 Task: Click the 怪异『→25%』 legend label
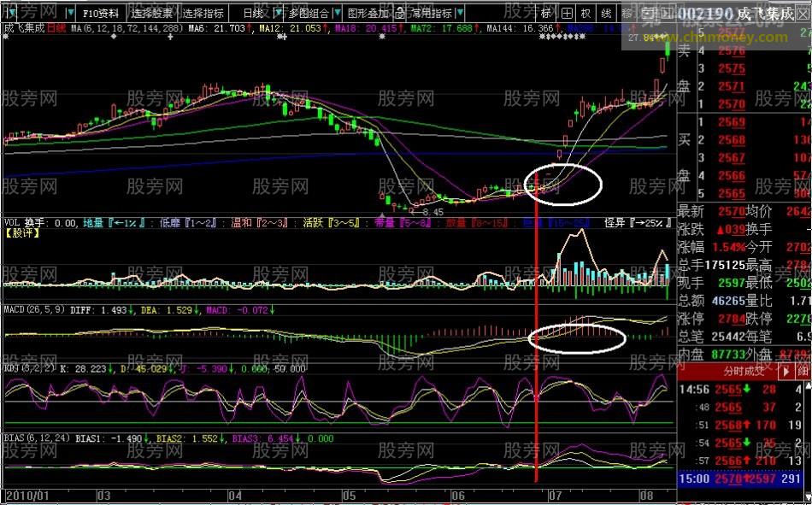tap(638, 223)
